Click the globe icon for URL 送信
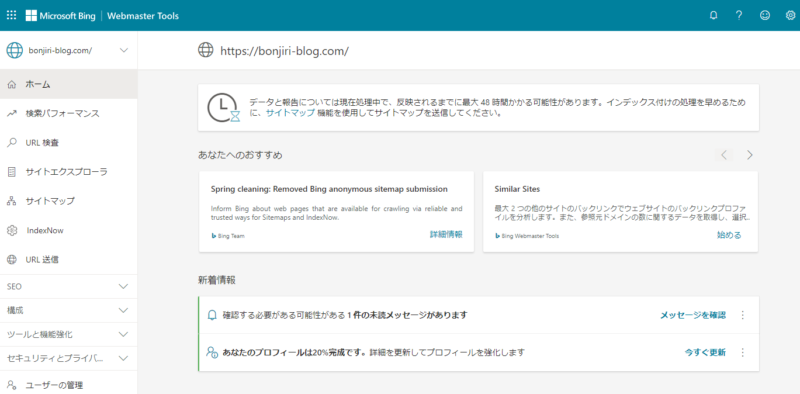 click(12, 260)
